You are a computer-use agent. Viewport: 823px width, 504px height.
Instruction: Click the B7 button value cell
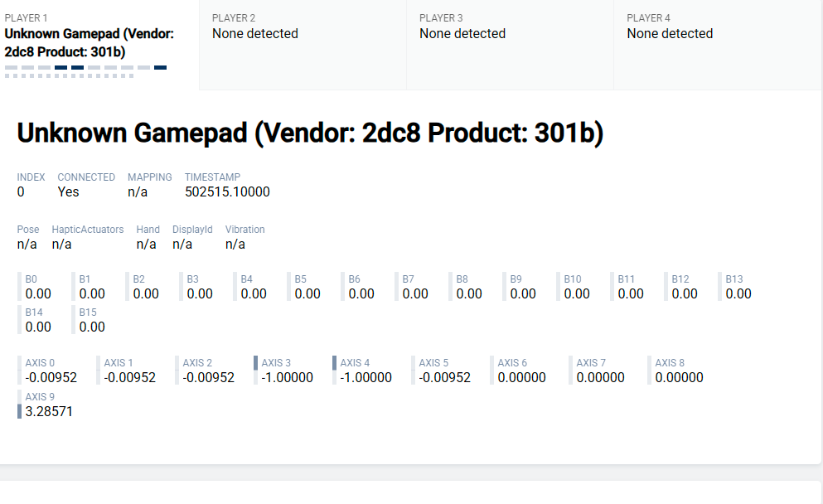pyautogui.click(x=415, y=287)
